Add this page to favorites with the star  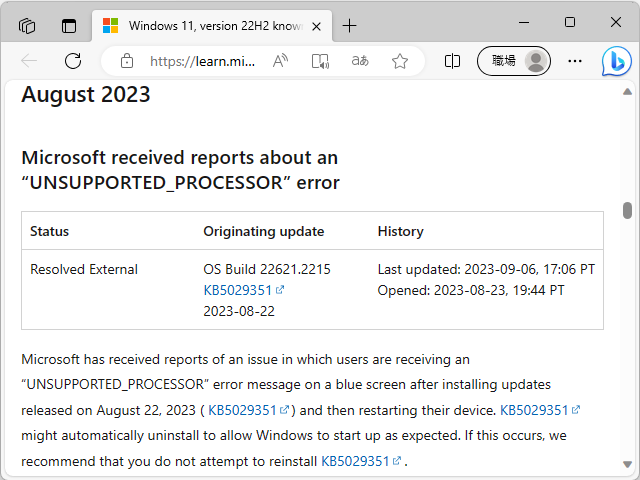[400, 61]
